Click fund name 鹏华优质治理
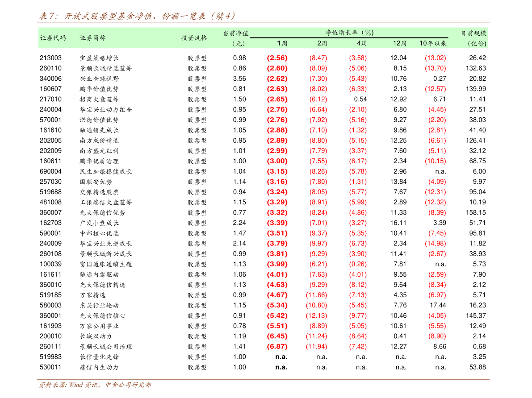 [99, 161]
